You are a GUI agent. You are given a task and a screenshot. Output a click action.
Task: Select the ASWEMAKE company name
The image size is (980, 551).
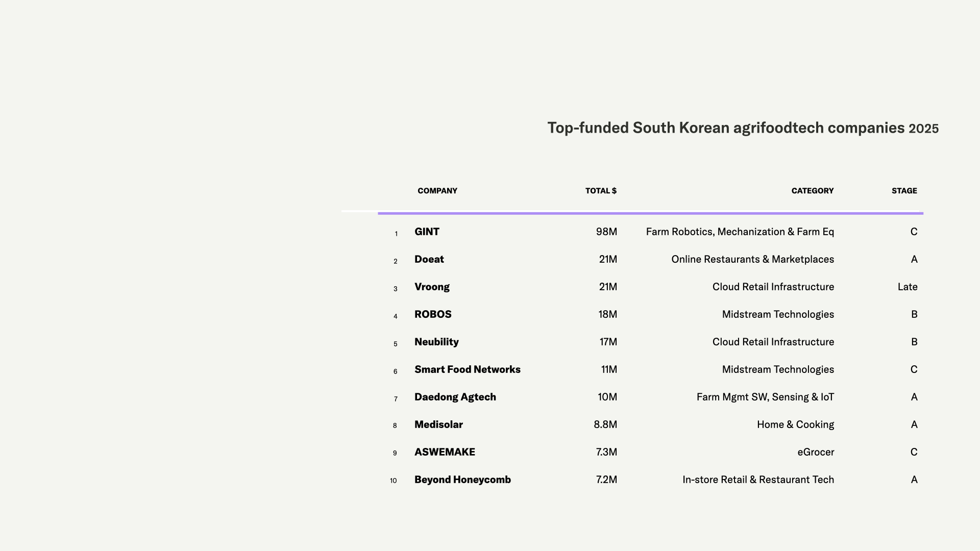click(x=445, y=452)
